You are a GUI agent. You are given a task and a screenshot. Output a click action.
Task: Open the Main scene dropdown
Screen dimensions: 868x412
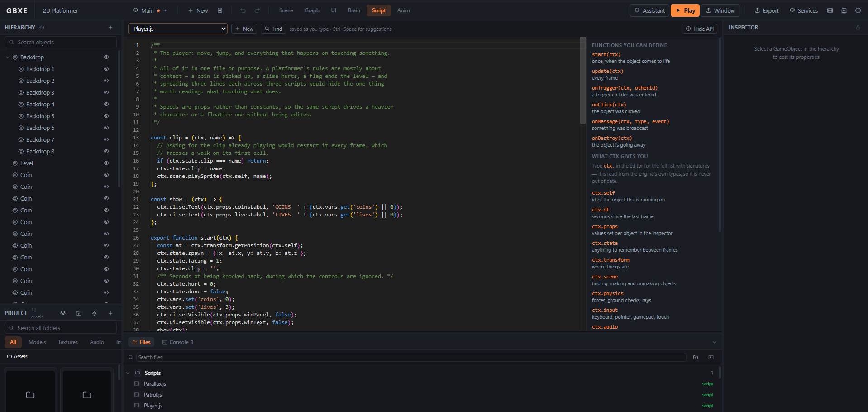[150, 10]
